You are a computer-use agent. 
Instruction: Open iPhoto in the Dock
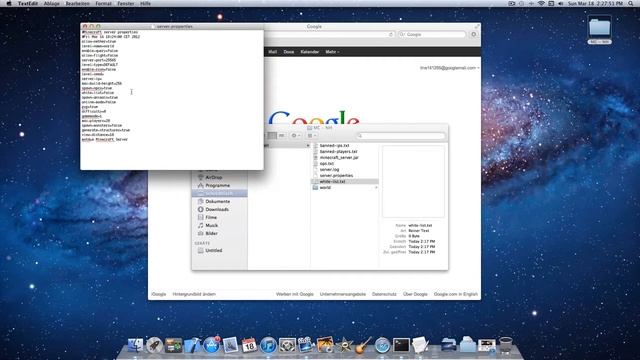pos(325,345)
